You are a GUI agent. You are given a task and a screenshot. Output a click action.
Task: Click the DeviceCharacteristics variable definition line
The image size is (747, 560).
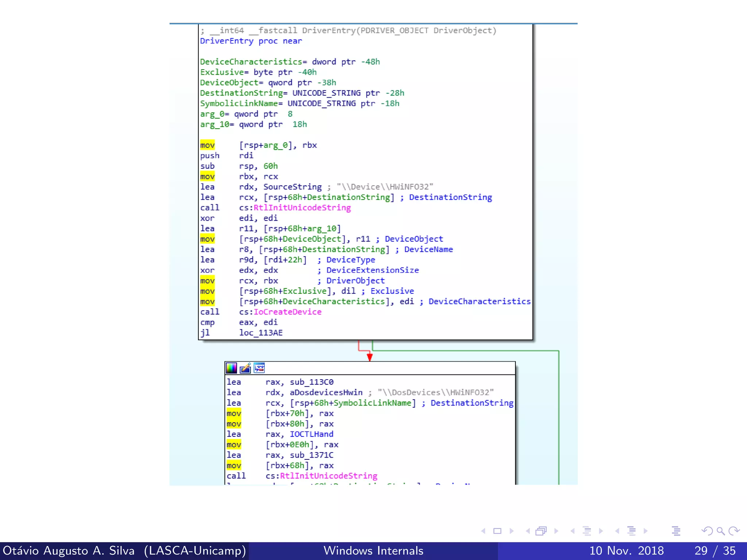click(x=290, y=62)
